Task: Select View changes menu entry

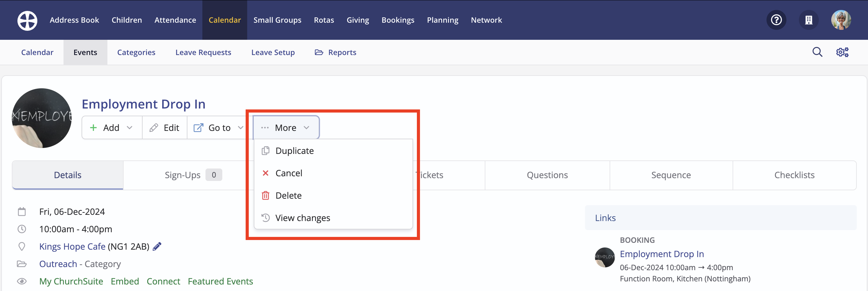Action: 333,218
